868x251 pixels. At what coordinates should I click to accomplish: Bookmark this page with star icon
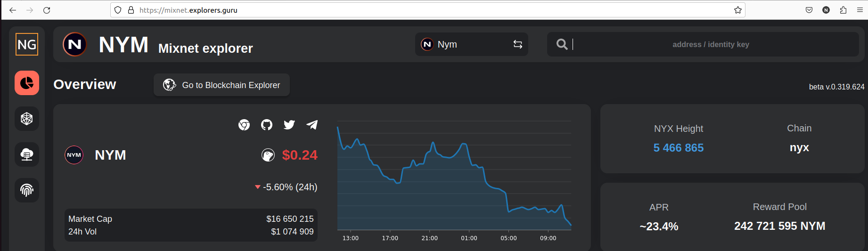pos(738,10)
